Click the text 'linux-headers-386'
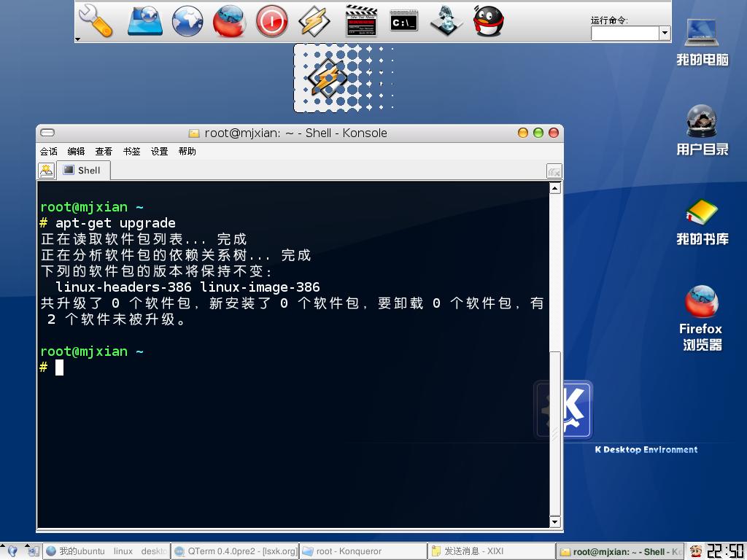This screenshot has width=747, height=560. pyautogui.click(x=123, y=287)
